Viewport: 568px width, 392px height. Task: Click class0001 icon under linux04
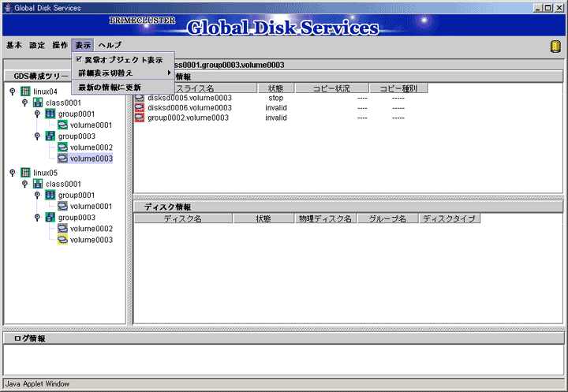point(38,103)
